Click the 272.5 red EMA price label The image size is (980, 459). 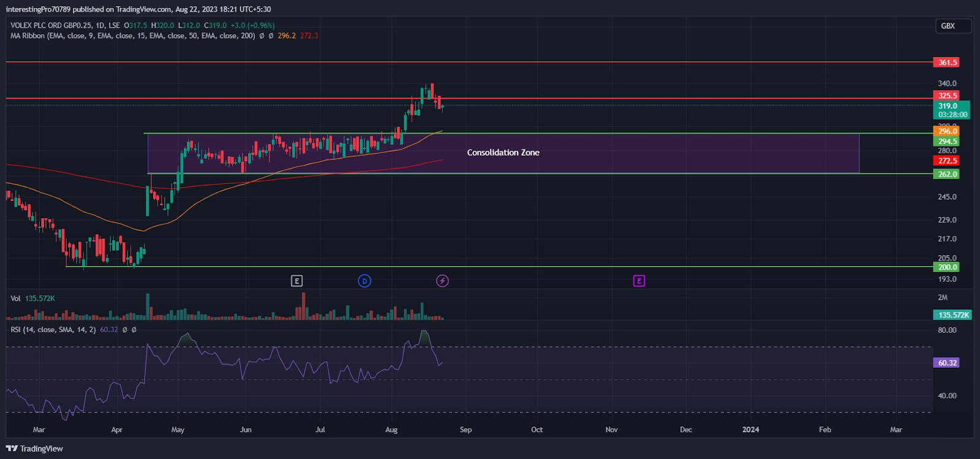tap(947, 161)
